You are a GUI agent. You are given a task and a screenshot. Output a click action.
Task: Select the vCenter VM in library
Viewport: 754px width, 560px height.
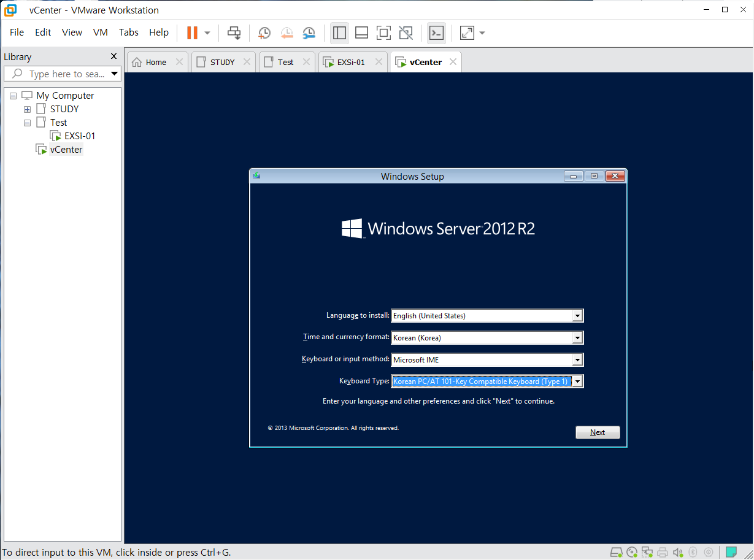tap(66, 150)
